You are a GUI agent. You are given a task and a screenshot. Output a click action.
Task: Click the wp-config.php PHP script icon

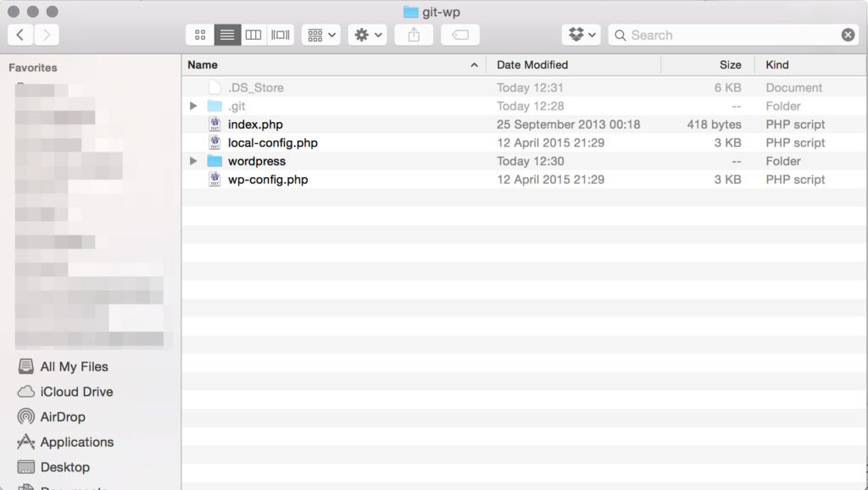point(214,179)
